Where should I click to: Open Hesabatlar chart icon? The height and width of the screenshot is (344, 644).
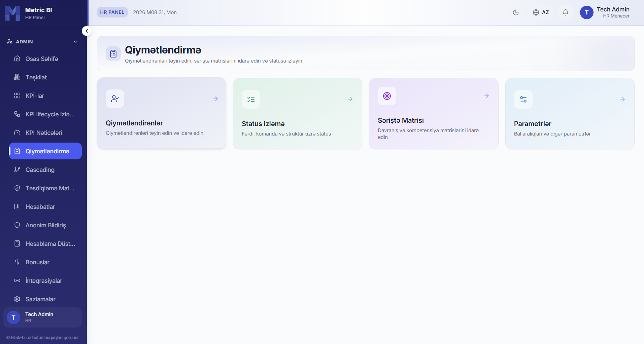pyautogui.click(x=17, y=206)
